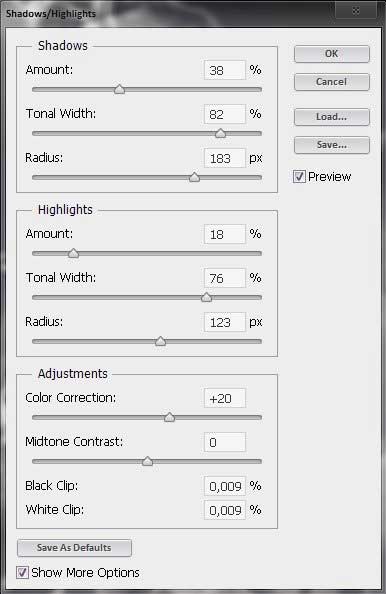Image resolution: width=386 pixels, height=594 pixels.
Task: Open the Load... settings button
Action: (331, 117)
